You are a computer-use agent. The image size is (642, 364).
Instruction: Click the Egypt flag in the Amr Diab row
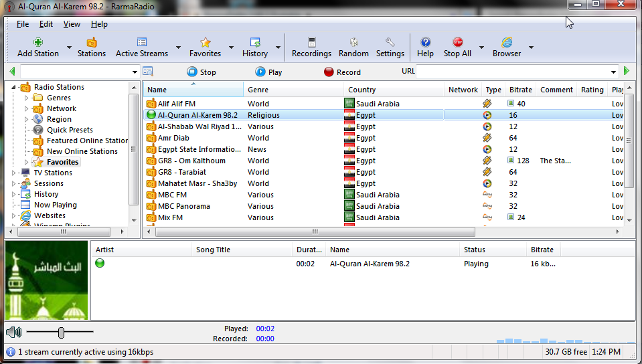point(349,138)
